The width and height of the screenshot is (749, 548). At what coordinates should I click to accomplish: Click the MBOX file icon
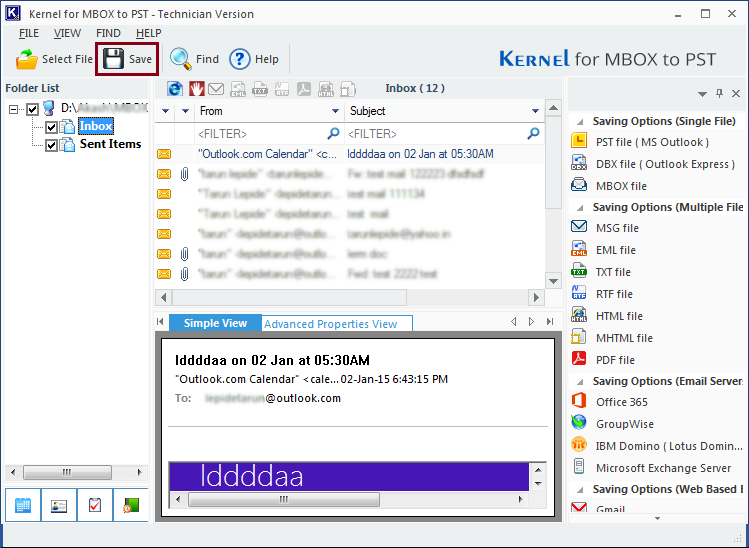pyautogui.click(x=579, y=185)
